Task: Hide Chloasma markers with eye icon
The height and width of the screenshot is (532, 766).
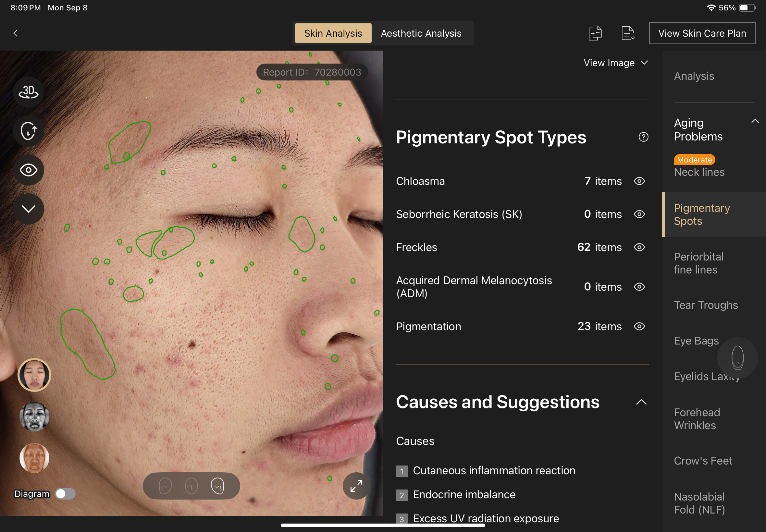Action: tap(639, 181)
